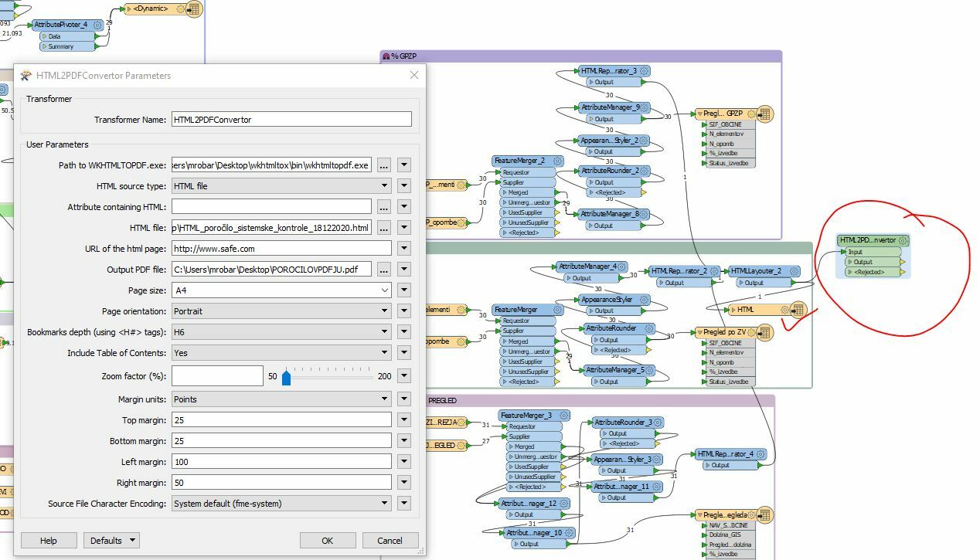This screenshot has height=560, width=980.
Task: Click the Dynamic writer table icon
Action: pyautogui.click(x=193, y=9)
